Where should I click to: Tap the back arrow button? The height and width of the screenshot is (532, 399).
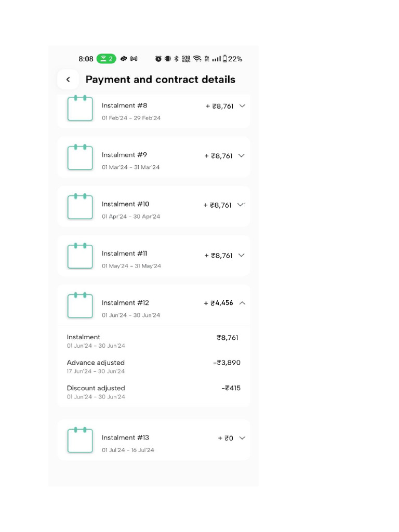point(68,79)
